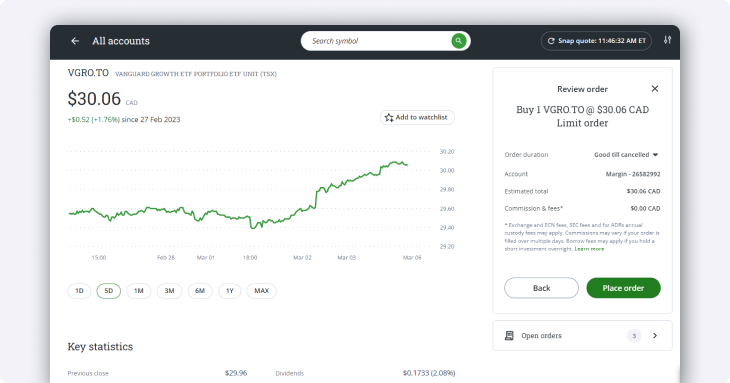Select the 6M chart range

pyautogui.click(x=200, y=291)
